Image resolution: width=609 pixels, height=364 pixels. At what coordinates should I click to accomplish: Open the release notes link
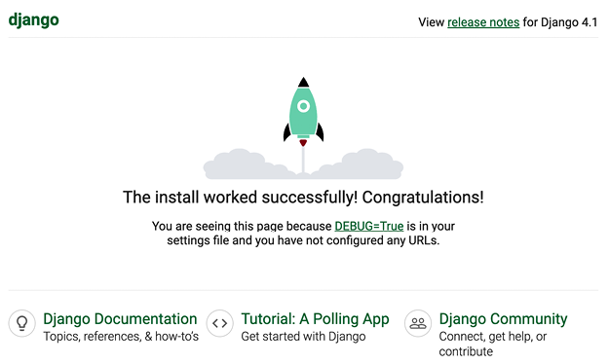[x=483, y=22]
